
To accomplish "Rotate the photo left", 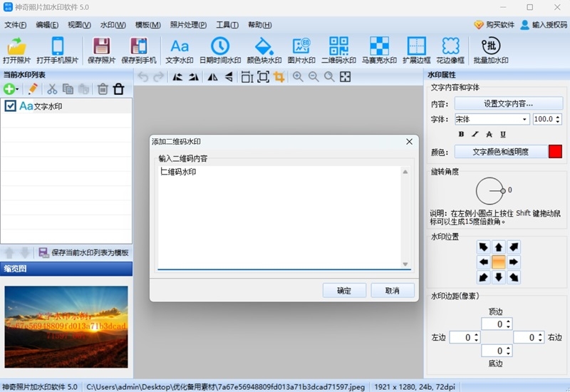I will pos(177,77).
